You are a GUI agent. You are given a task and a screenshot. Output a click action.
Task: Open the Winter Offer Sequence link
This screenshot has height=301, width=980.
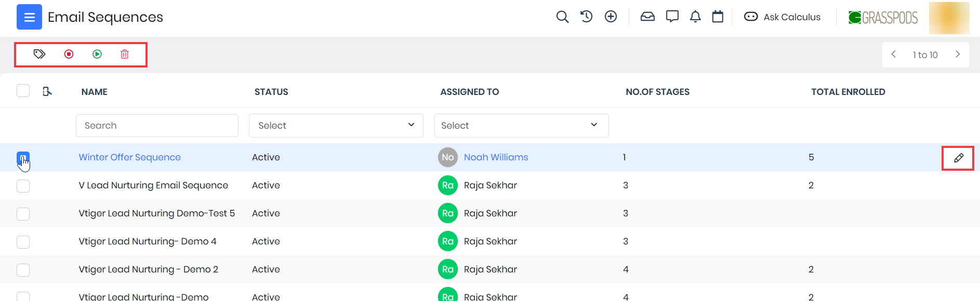129,157
